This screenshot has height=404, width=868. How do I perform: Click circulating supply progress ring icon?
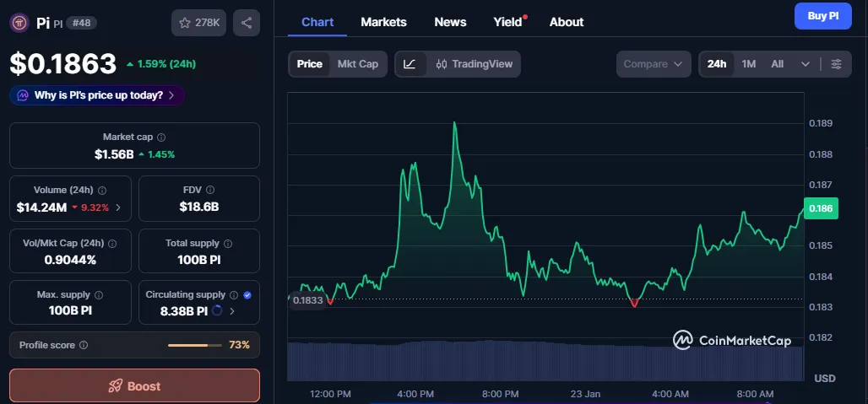coord(217,311)
